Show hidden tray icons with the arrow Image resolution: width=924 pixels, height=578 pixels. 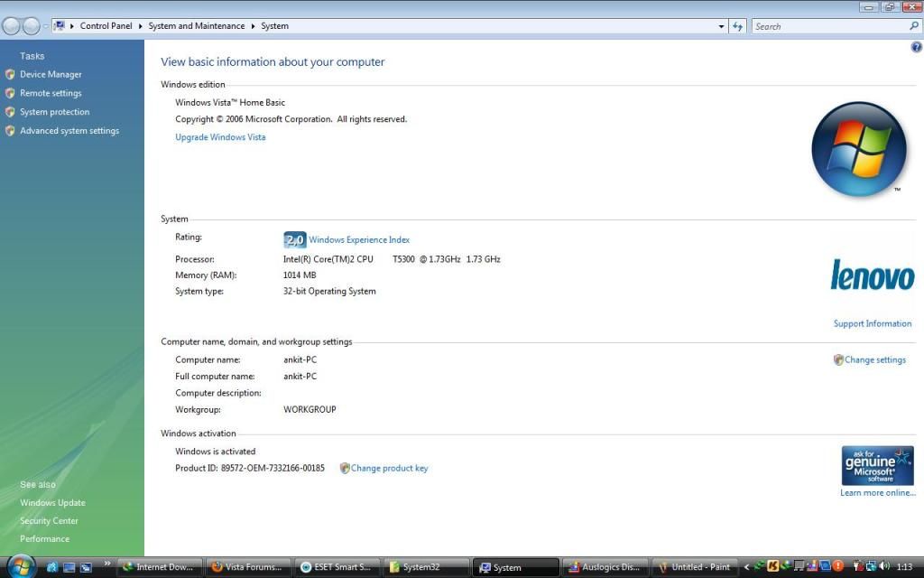[x=746, y=567]
